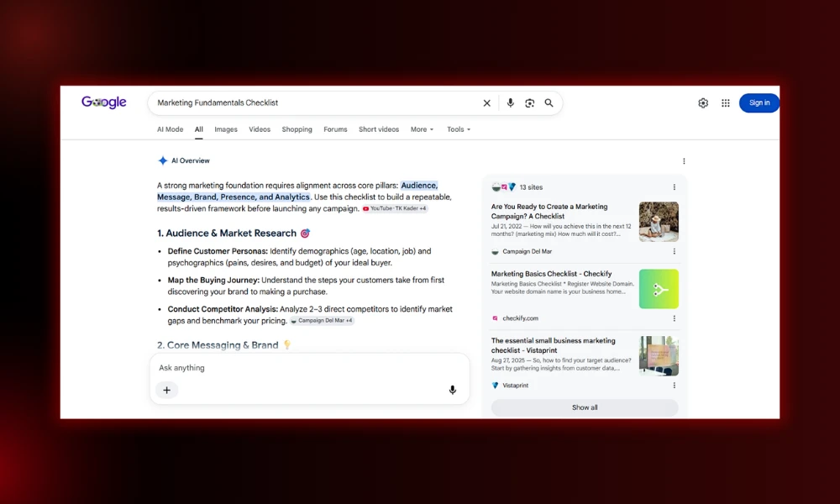Select the All results tab

[x=199, y=129]
